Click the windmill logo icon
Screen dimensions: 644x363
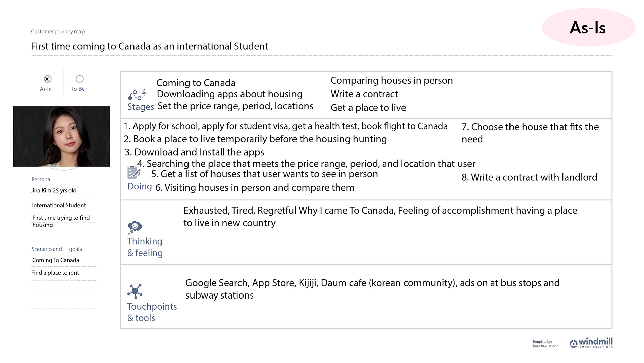[574, 343]
